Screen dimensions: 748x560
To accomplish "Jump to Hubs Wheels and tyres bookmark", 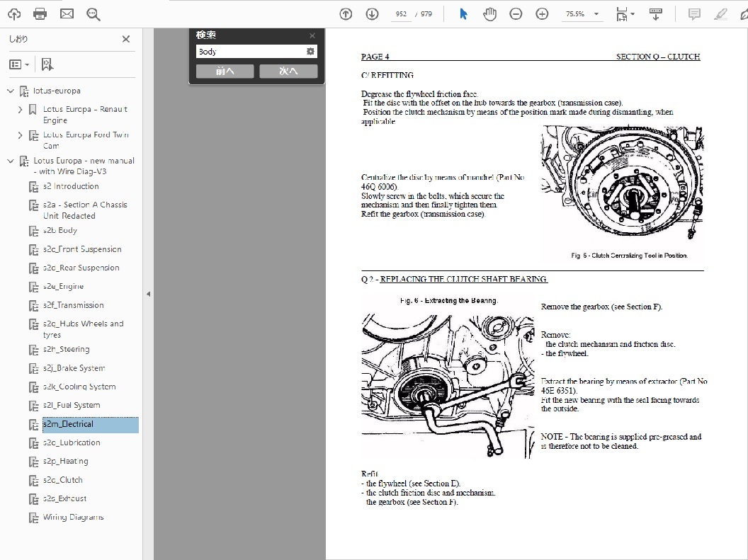I will (x=84, y=329).
